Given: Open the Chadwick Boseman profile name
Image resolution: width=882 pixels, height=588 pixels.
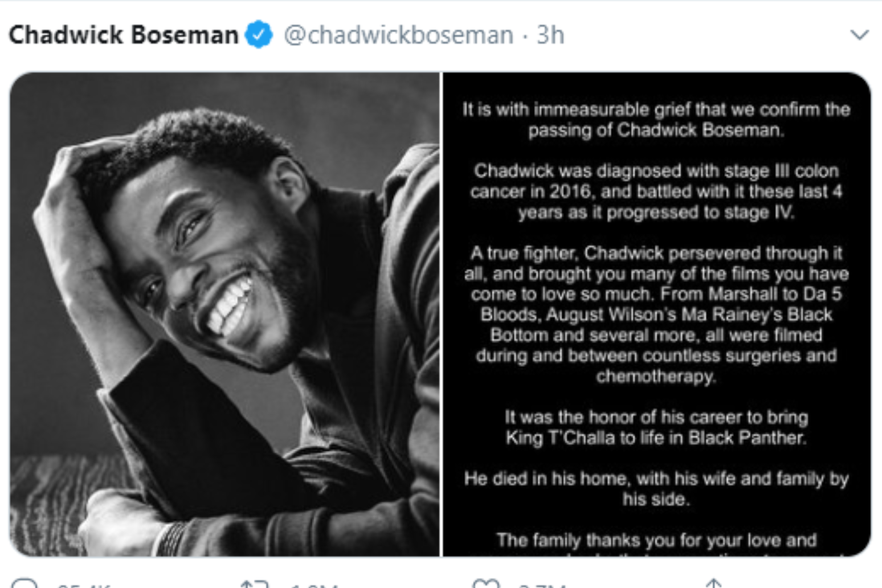Looking at the screenshot, I should pos(124,35).
